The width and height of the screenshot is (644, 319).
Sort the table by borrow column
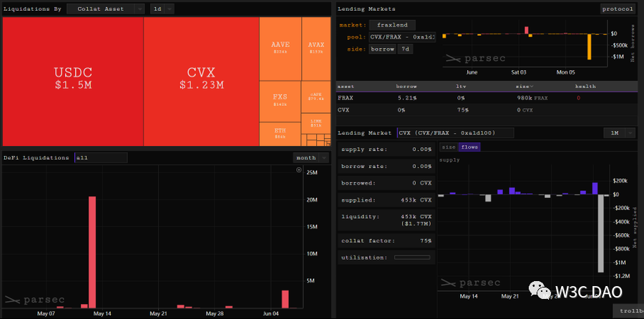pos(406,87)
